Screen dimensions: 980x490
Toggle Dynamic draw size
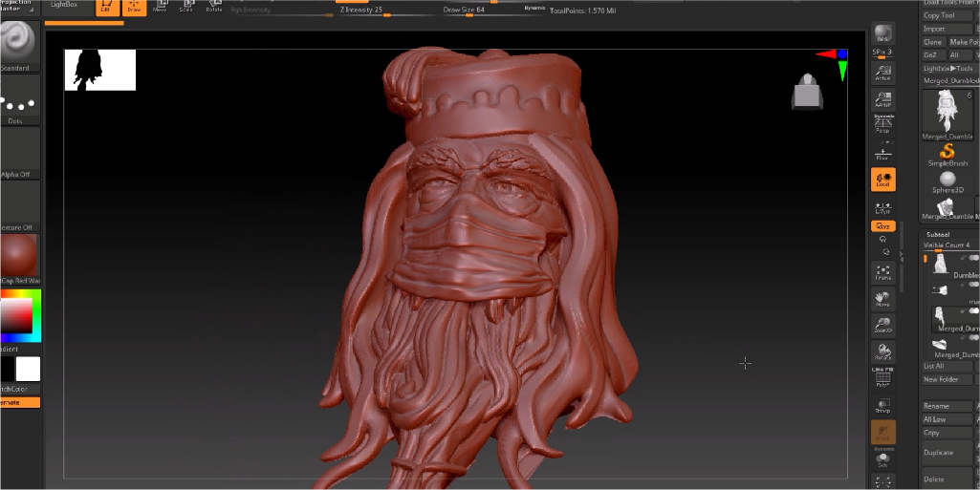click(x=534, y=9)
